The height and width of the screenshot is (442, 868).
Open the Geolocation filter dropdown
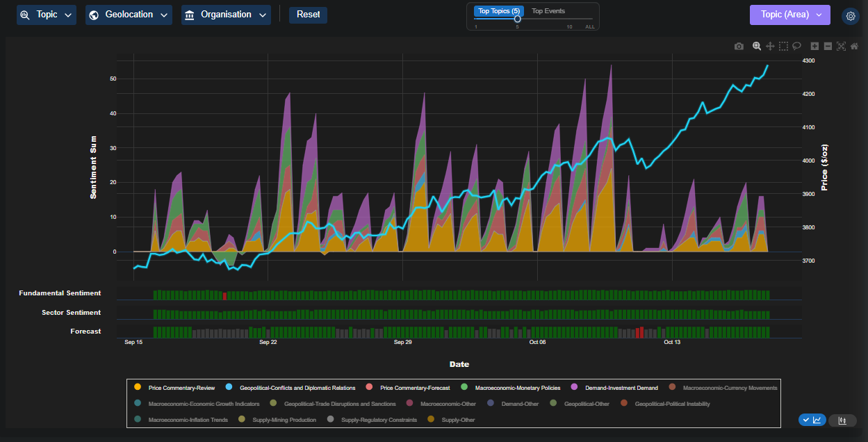tap(129, 15)
